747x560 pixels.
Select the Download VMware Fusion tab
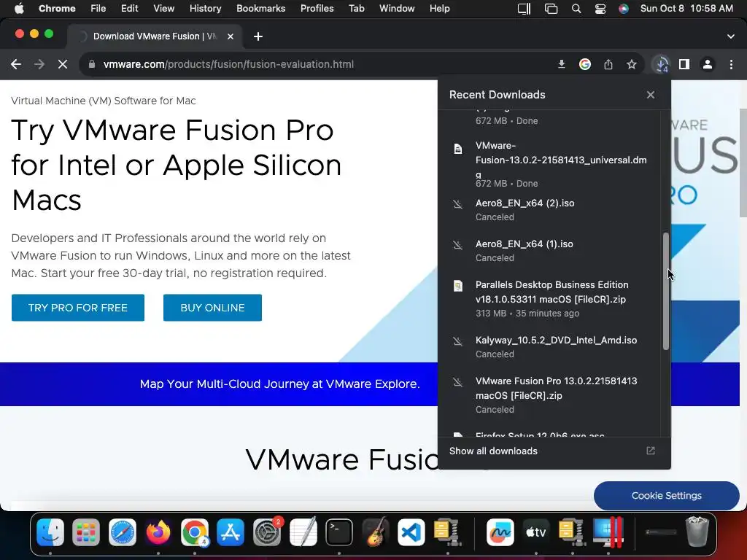(155, 36)
